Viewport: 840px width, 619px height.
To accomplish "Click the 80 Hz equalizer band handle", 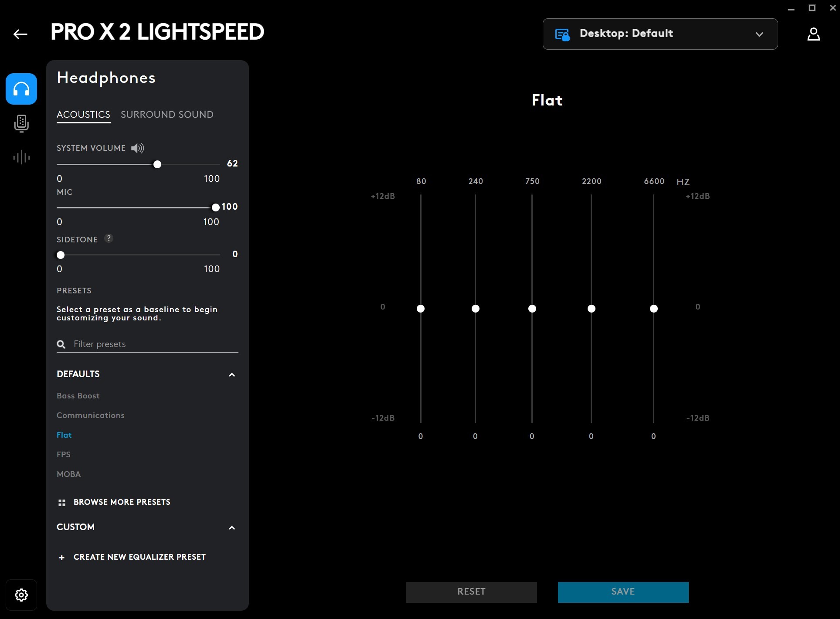I will click(x=421, y=309).
